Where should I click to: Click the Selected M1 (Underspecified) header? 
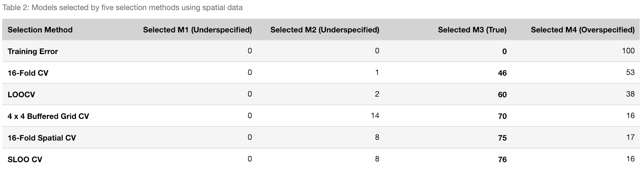coord(197,30)
